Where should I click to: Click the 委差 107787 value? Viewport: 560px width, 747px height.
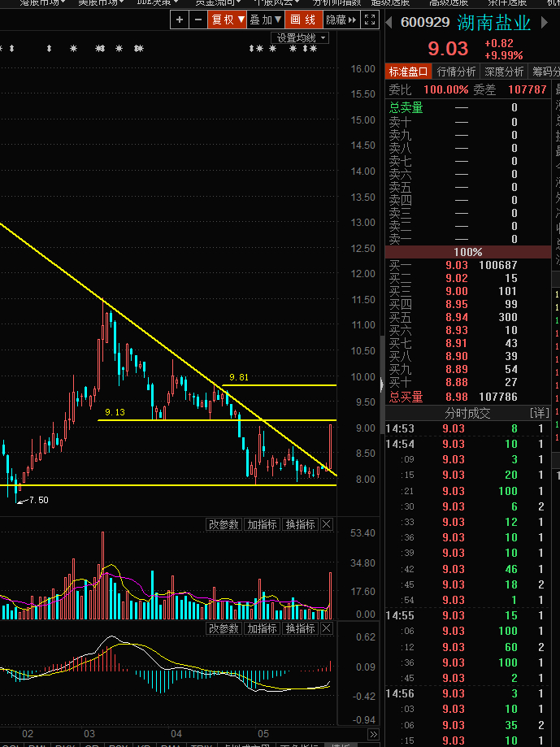coord(527,89)
